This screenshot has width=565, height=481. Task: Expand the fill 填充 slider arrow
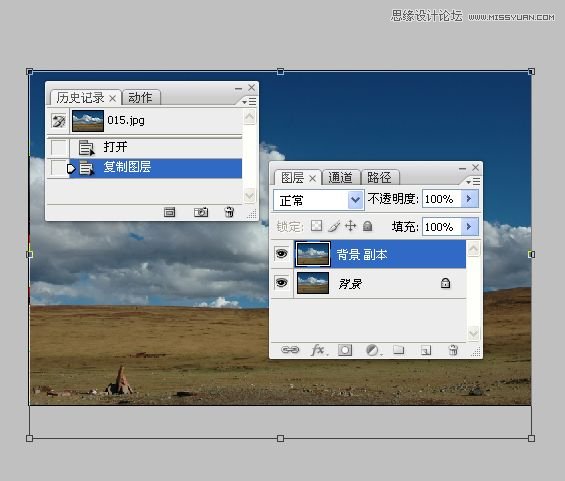point(469,227)
